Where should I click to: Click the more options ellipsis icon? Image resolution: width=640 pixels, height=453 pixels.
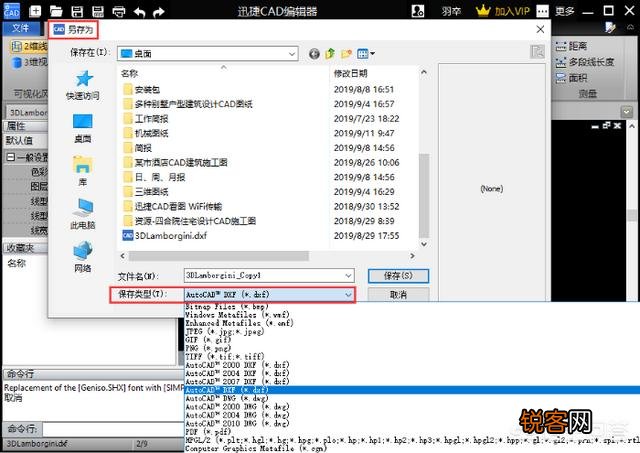tap(542, 11)
